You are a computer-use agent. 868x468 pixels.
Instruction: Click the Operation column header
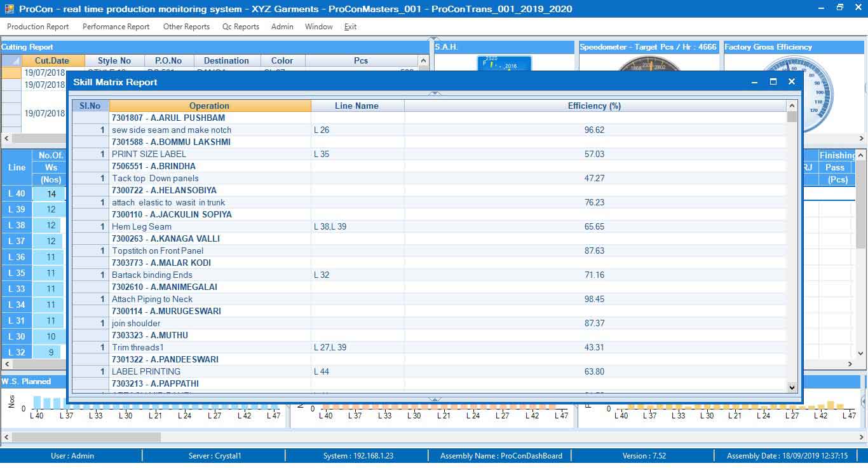(209, 106)
